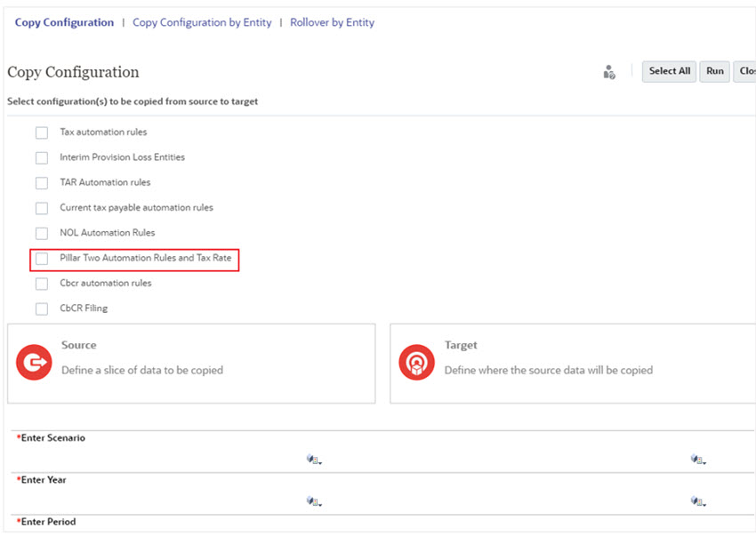Click 'Select configuration(s) to be copied' text
The image size is (756, 537).
[133, 101]
